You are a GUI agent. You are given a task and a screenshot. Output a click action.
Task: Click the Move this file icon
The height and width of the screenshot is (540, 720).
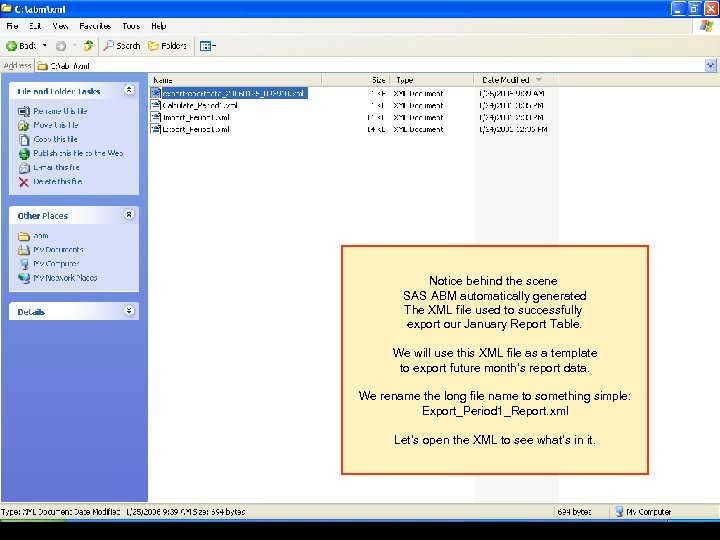(x=24, y=125)
